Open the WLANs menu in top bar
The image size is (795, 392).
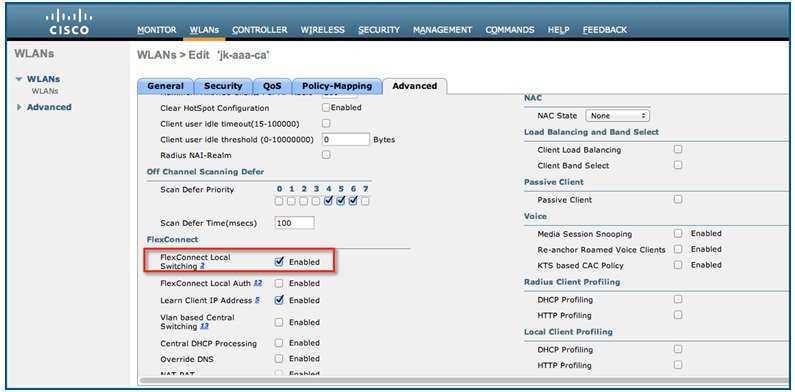click(204, 30)
